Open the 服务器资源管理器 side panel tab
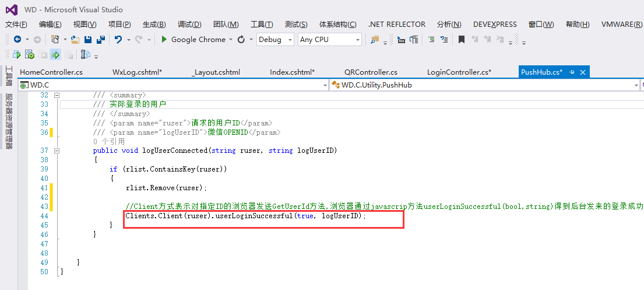Screen dimensions: 644x290 9,121
